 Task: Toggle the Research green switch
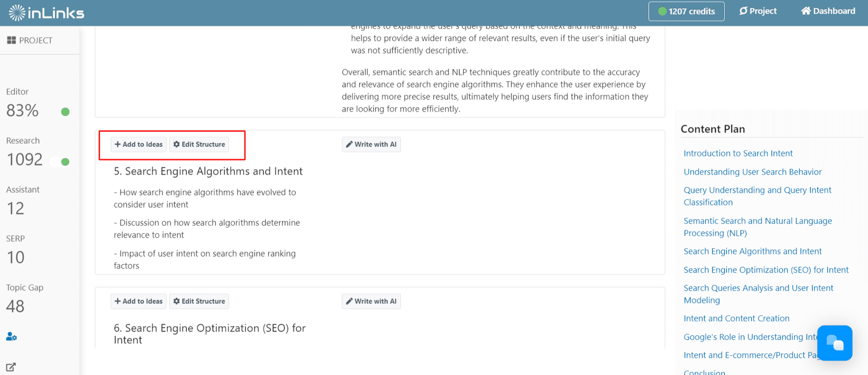pos(60,162)
